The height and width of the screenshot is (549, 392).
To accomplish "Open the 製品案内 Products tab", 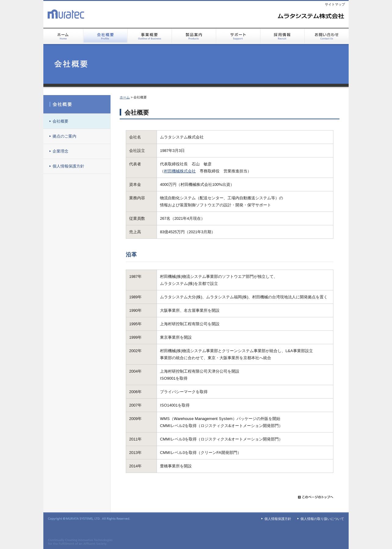I will 194,36.
